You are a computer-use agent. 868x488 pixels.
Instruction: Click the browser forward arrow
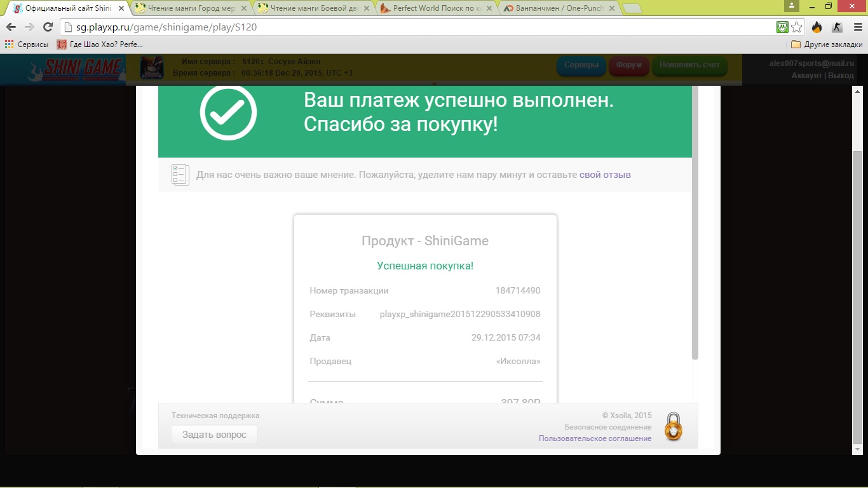[29, 27]
